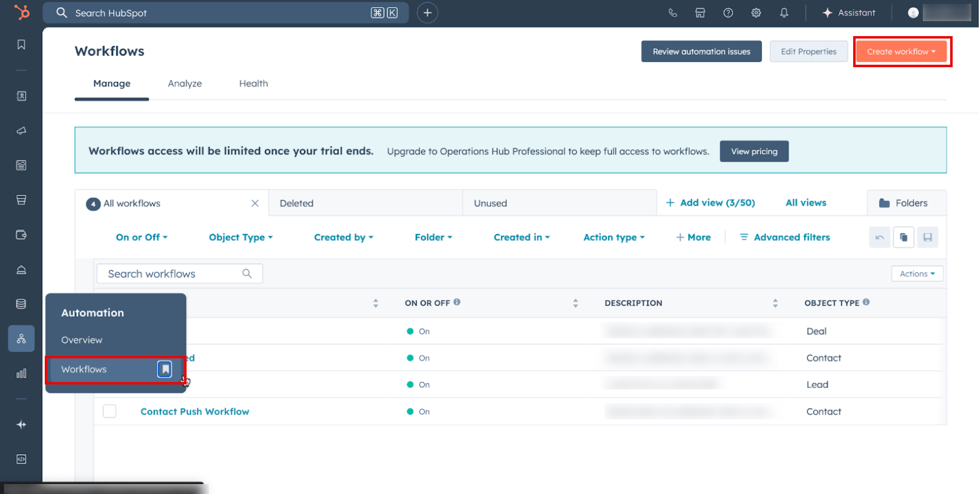
Task: Select the Unused view tab
Action: pos(560,203)
